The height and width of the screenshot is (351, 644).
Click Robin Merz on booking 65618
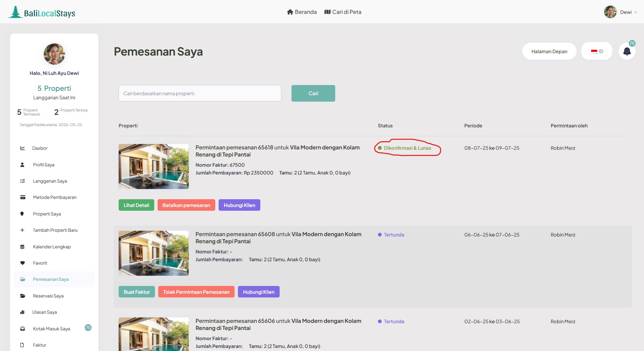563,148
